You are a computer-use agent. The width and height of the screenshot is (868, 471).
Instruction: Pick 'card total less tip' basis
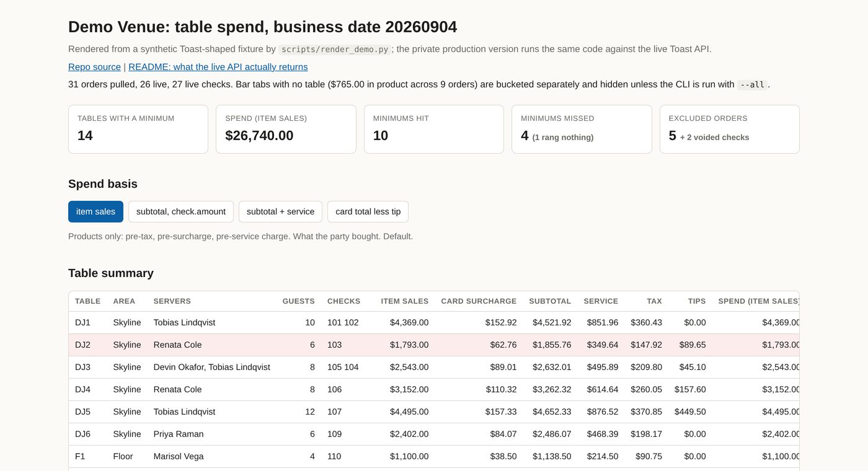click(368, 211)
